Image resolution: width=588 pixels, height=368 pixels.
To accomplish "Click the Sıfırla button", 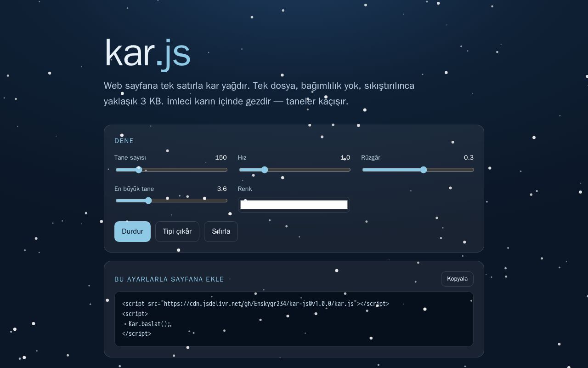I will [x=221, y=231].
